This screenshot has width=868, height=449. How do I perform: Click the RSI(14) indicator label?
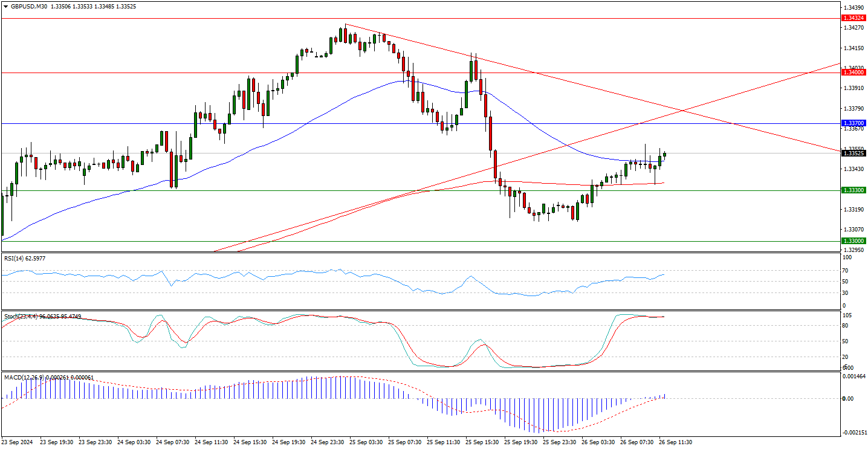point(24,259)
